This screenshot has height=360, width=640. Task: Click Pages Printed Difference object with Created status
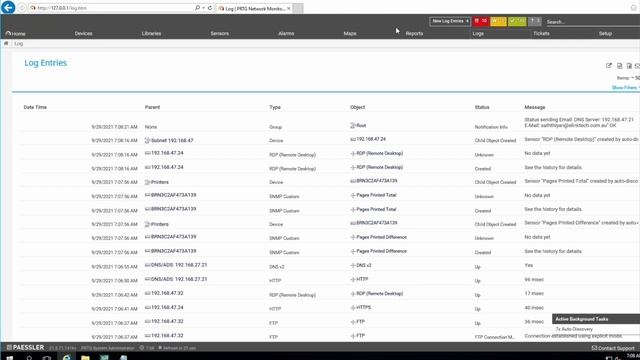pyautogui.click(x=378, y=251)
